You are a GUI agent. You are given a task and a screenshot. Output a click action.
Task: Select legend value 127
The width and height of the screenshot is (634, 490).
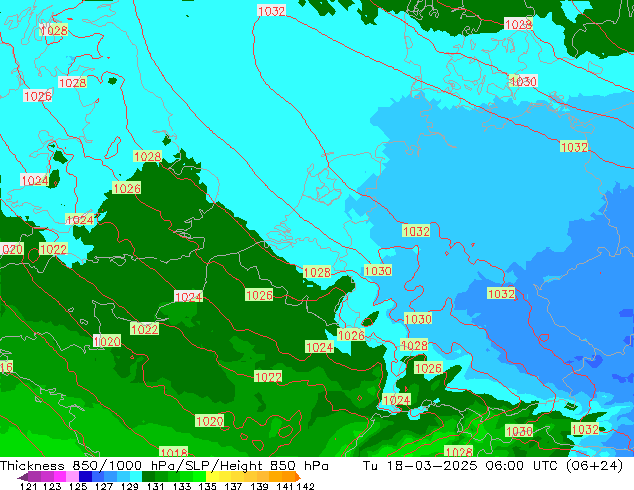(104, 486)
